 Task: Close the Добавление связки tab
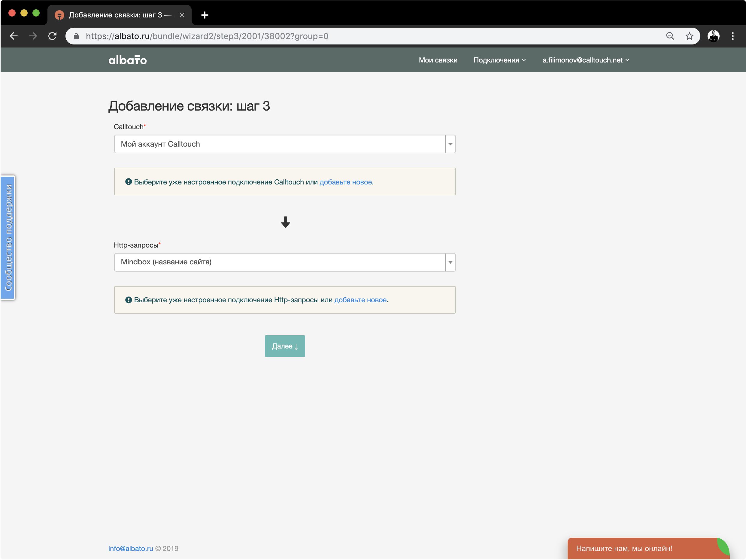[x=182, y=15]
